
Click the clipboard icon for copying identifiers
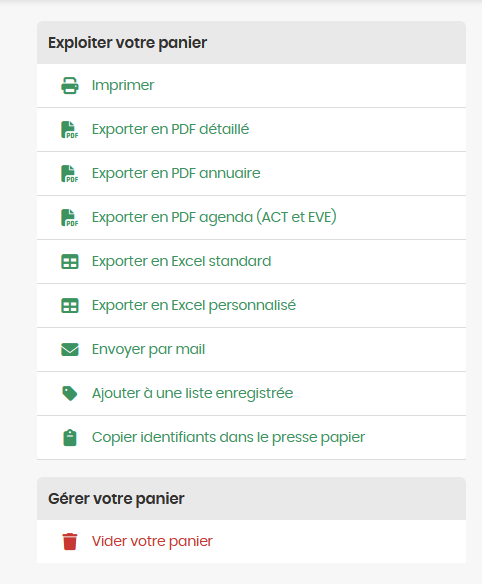tap(70, 438)
